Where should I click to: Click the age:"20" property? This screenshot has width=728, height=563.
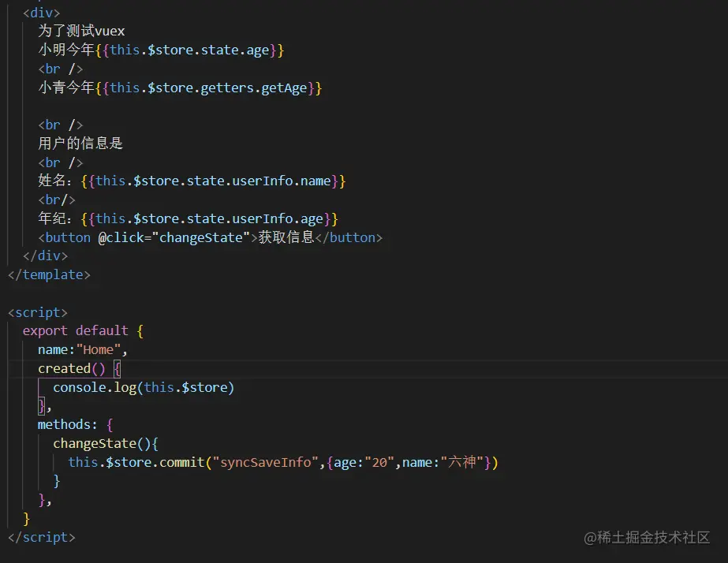(x=364, y=463)
